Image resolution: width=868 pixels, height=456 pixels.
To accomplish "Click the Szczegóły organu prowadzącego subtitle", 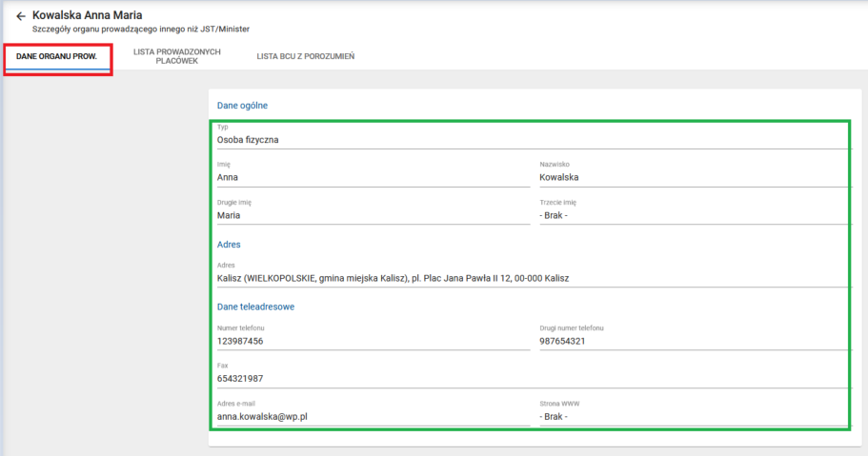I will 141,30.
